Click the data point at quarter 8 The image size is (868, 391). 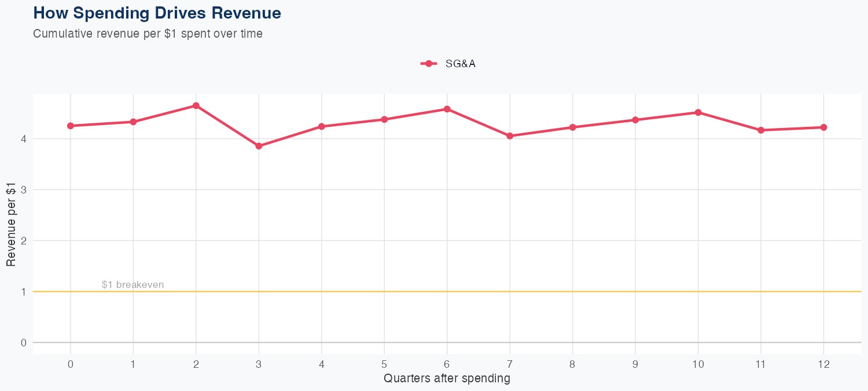573,127
